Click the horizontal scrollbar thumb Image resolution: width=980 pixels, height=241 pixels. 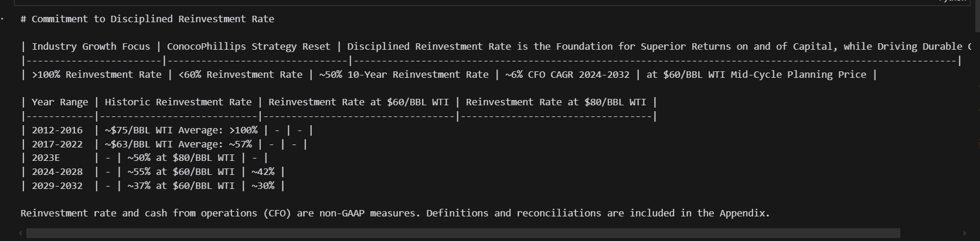point(463,233)
